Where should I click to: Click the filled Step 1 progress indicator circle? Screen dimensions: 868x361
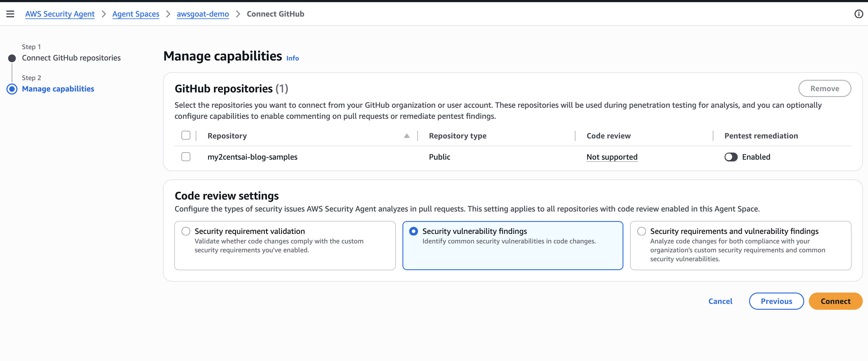12,58
